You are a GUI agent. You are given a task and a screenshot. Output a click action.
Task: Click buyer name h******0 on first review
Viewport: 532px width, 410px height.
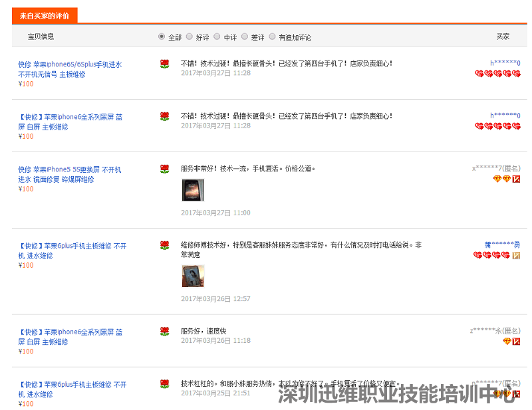[x=505, y=62]
